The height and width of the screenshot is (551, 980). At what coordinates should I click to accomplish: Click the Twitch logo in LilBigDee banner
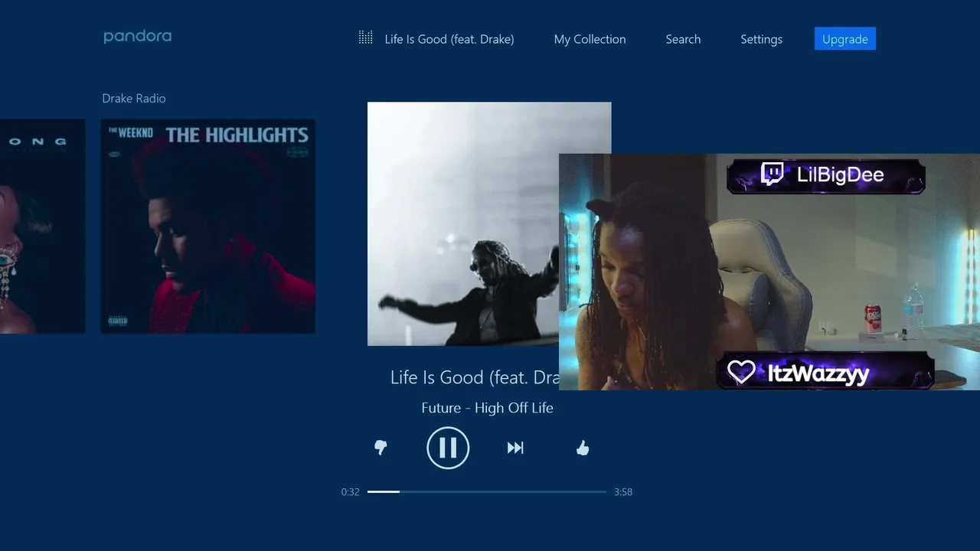(773, 174)
